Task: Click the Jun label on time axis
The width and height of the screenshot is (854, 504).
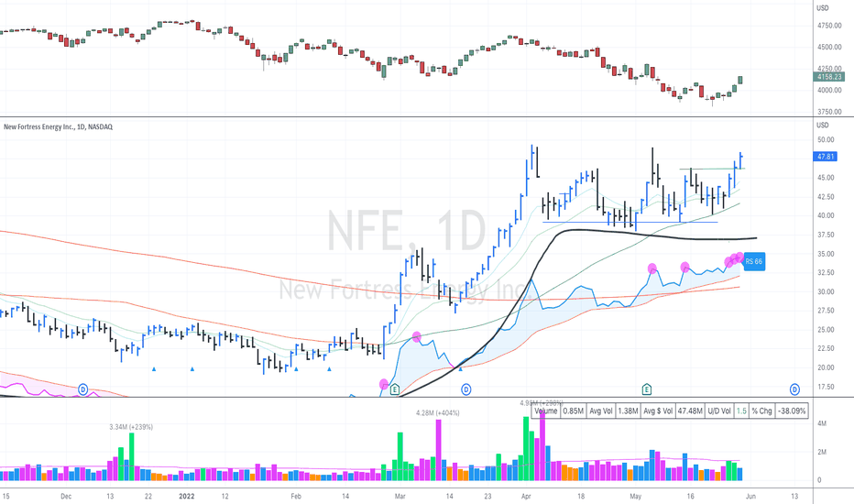Action: [750, 497]
